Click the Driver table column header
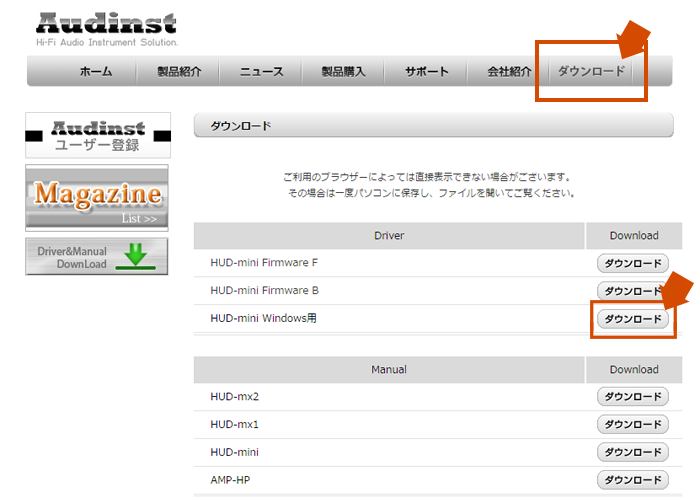This screenshot has width=700, height=500. [x=389, y=236]
